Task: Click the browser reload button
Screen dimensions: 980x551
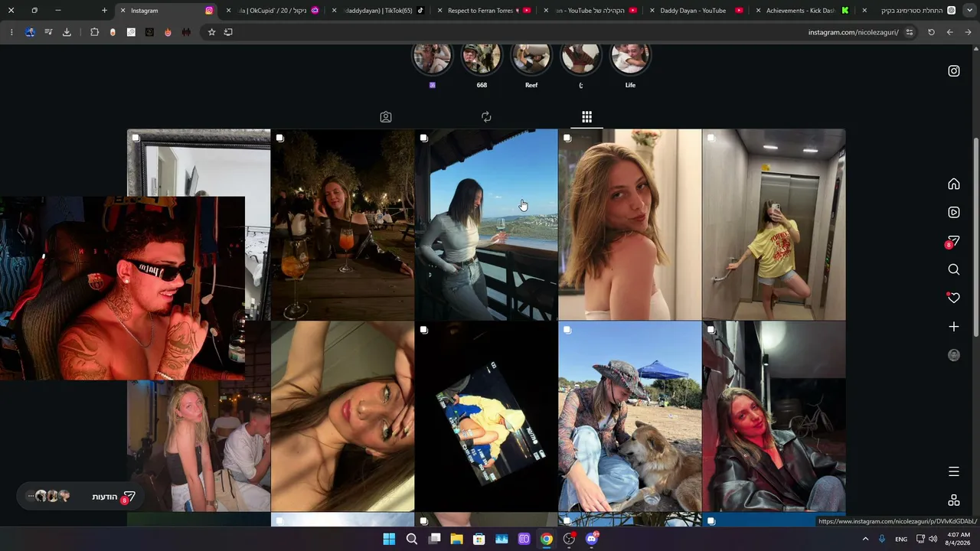Action: point(931,32)
